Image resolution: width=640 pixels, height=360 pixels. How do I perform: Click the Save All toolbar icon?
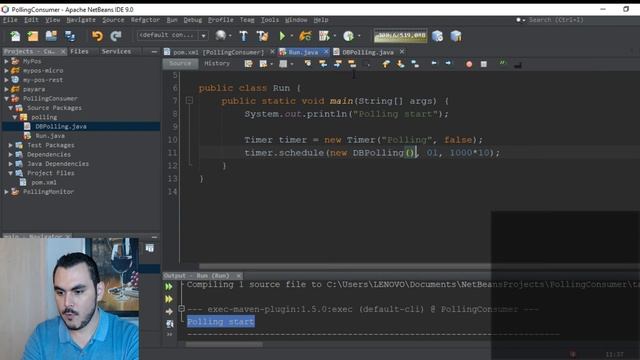[70, 36]
